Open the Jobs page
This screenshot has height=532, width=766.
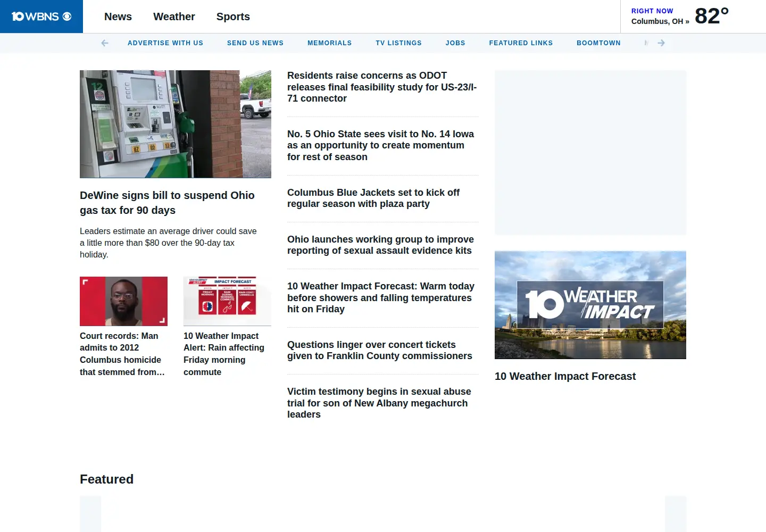click(455, 43)
